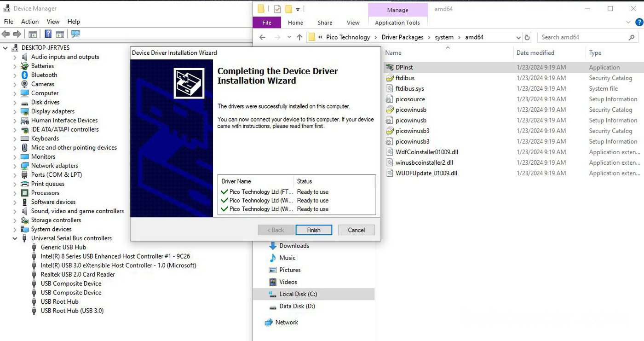Select the Batteries category icon
The width and height of the screenshot is (644, 341).
point(25,66)
